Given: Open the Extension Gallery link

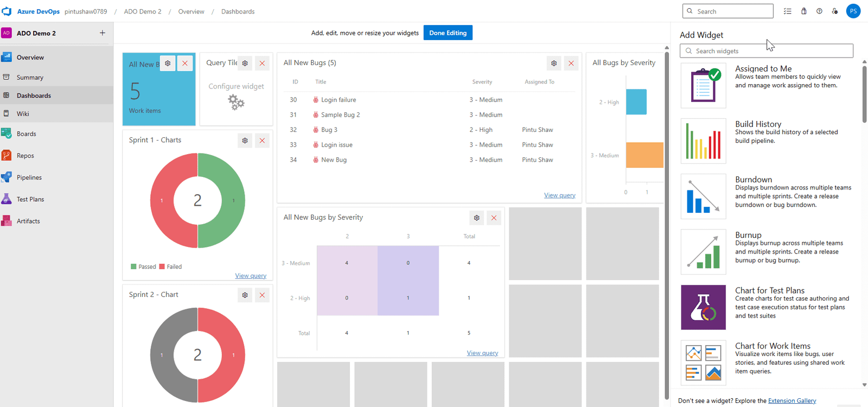Looking at the screenshot, I should pos(792,400).
